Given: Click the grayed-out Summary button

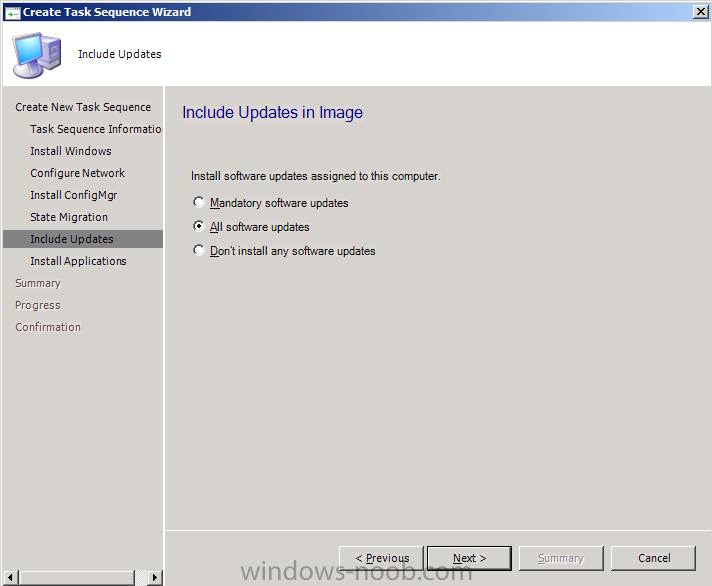Looking at the screenshot, I should click(561, 558).
